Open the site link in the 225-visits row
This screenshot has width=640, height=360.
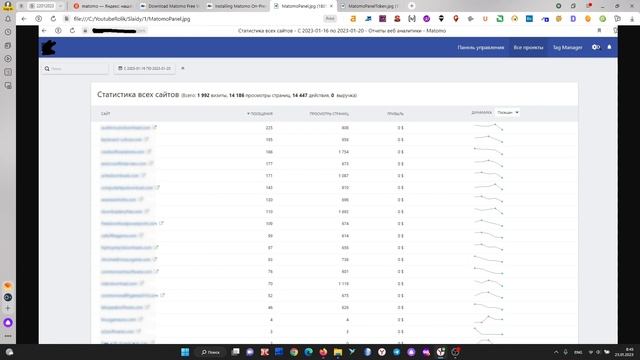[x=126, y=128]
